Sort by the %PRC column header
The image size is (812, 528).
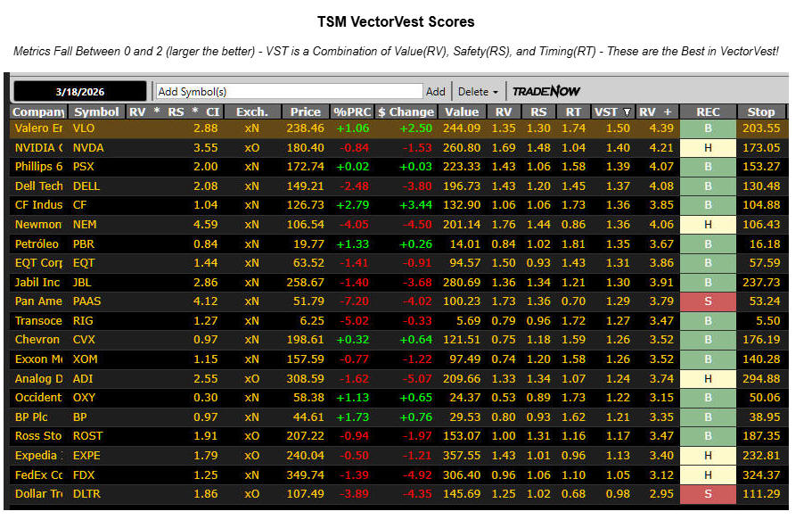coord(351,111)
